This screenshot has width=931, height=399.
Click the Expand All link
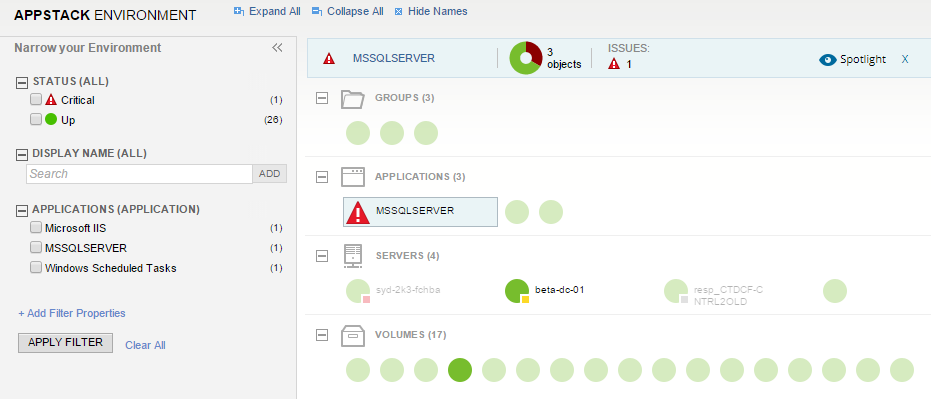click(x=267, y=11)
